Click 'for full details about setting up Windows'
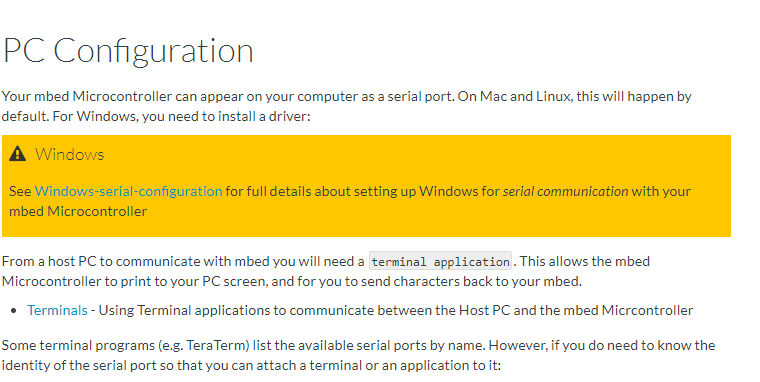The width and height of the screenshot is (760, 382). [363, 191]
